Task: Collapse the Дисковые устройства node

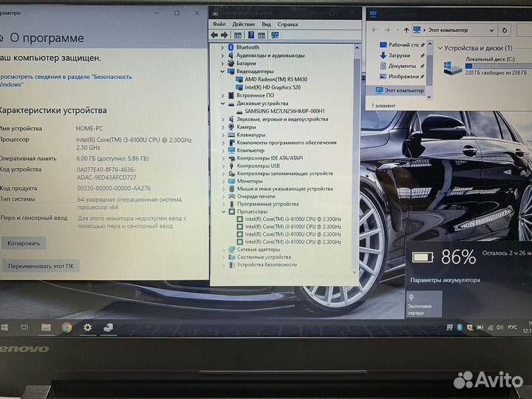Action: point(222,103)
